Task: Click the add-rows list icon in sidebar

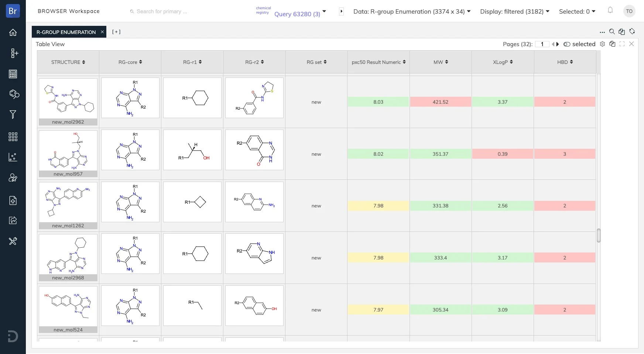Action: [x=14, y=53]
